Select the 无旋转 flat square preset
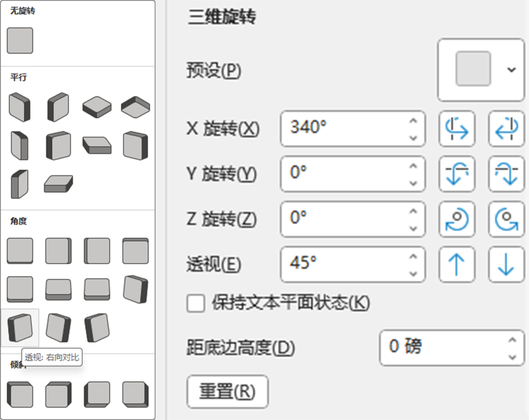 coord(20,41)
